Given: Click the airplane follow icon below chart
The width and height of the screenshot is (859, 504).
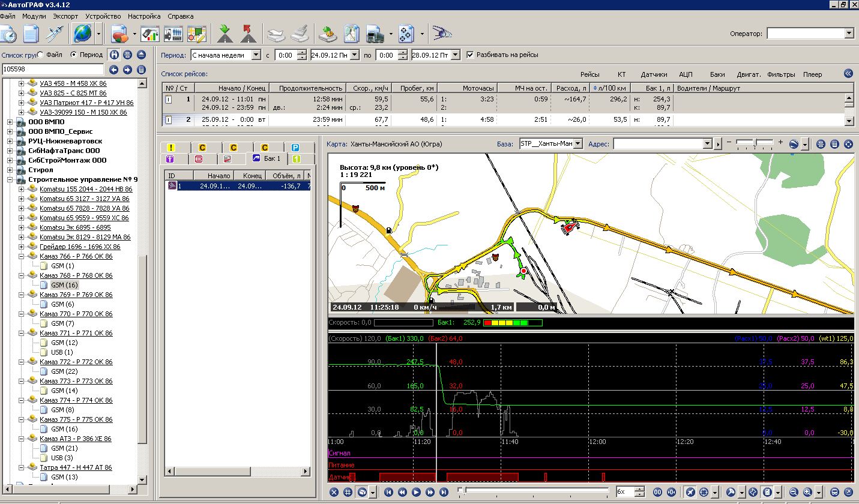Looking at the screenshot, I should (690, 492).
